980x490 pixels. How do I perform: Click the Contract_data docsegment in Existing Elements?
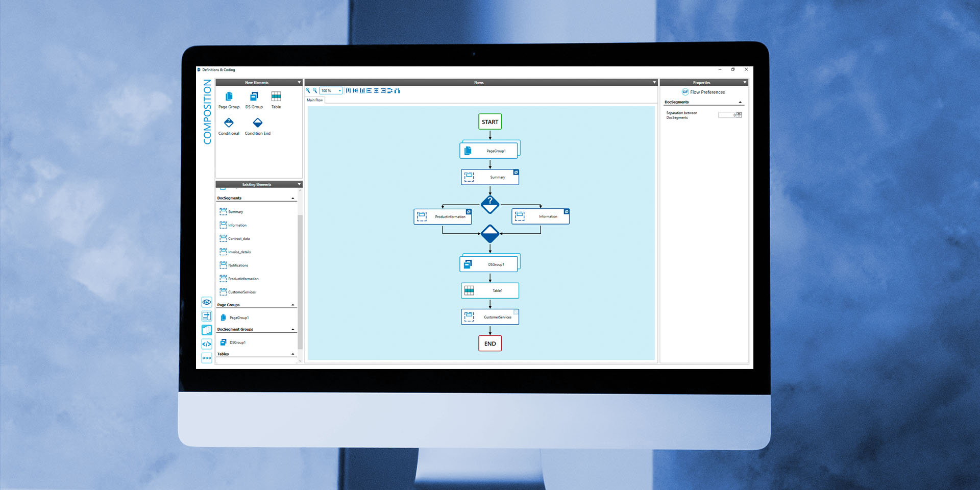pyautogui.click(x=234, y=238)
